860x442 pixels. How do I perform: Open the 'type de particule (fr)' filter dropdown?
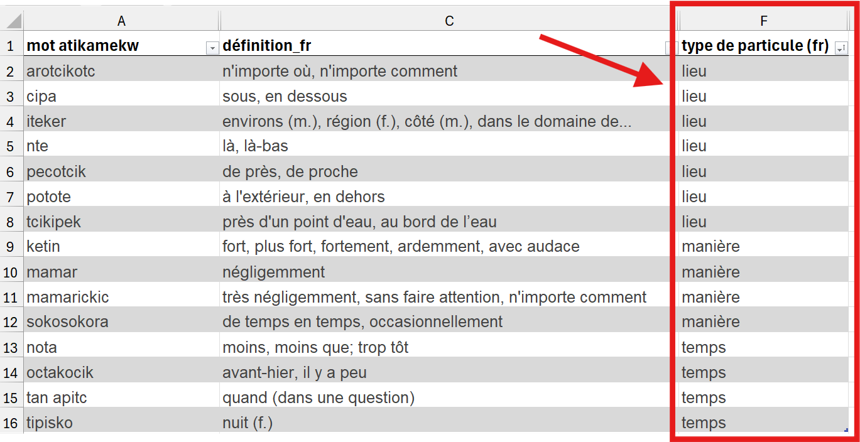[840, 49]
